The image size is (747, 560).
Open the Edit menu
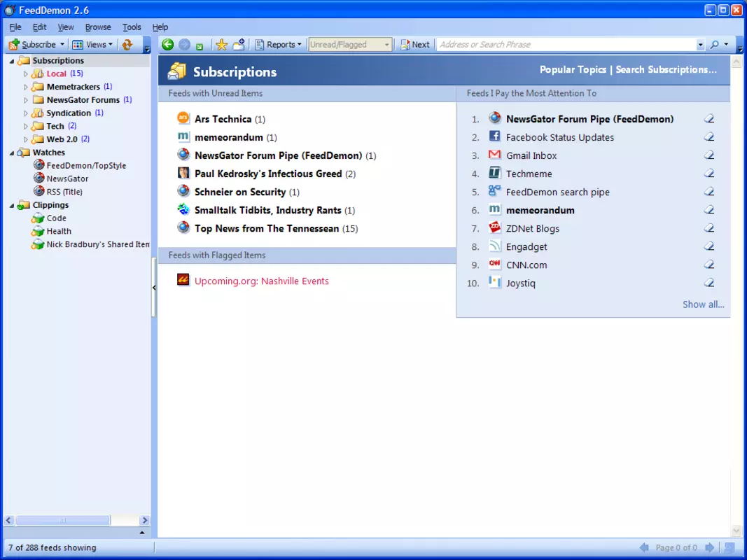tap(39, 27)
